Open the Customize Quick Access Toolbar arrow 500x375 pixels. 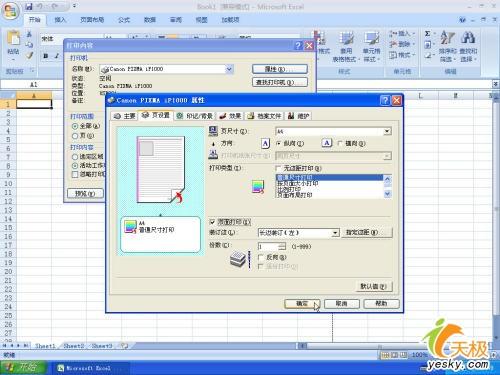pos(74,6)
